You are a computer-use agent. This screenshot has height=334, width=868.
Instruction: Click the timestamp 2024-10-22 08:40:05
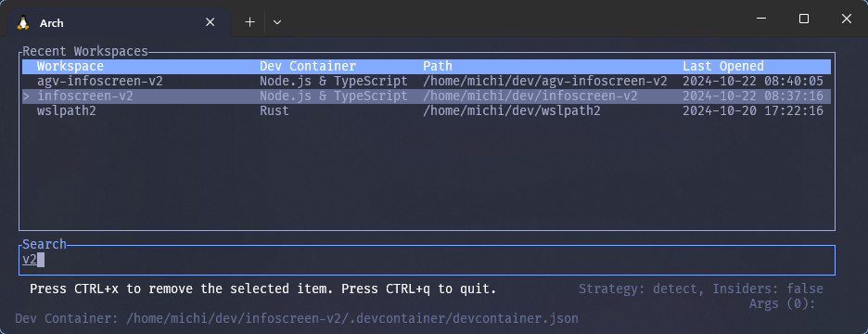(753, 81)
